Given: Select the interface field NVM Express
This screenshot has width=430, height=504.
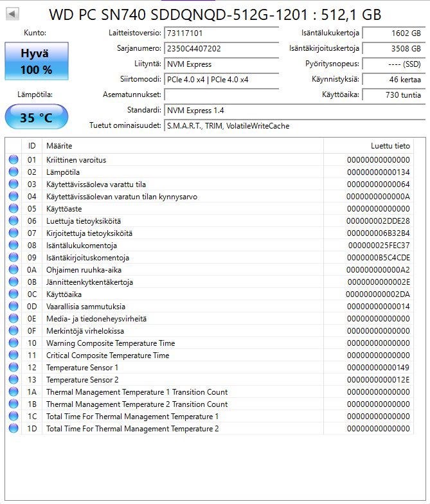Looking at the screenshot, I should (x=221, y=64).
